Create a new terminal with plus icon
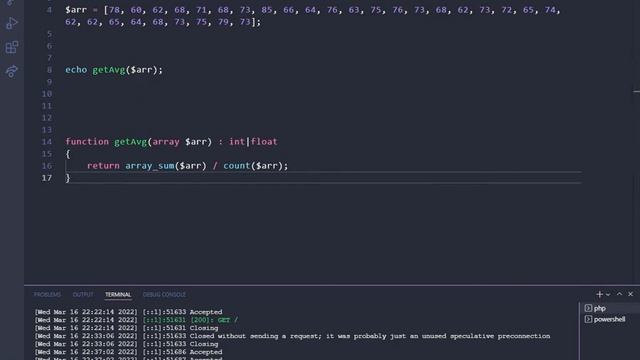Viewport: 640px width, 360px height. tap(599, 294)
